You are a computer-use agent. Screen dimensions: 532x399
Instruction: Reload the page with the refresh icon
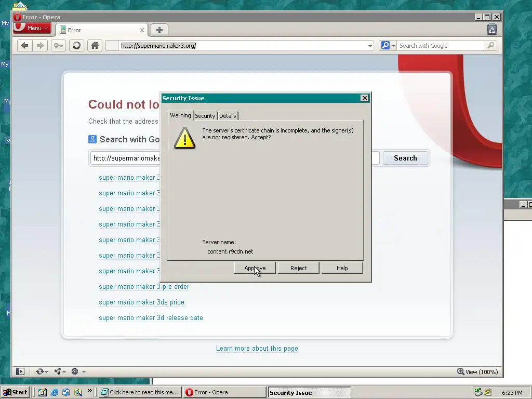tap(77, 46)
